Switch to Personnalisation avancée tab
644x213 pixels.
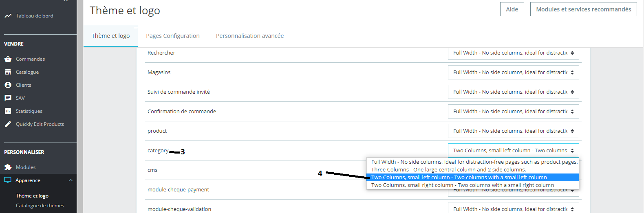tap(250, 36)
